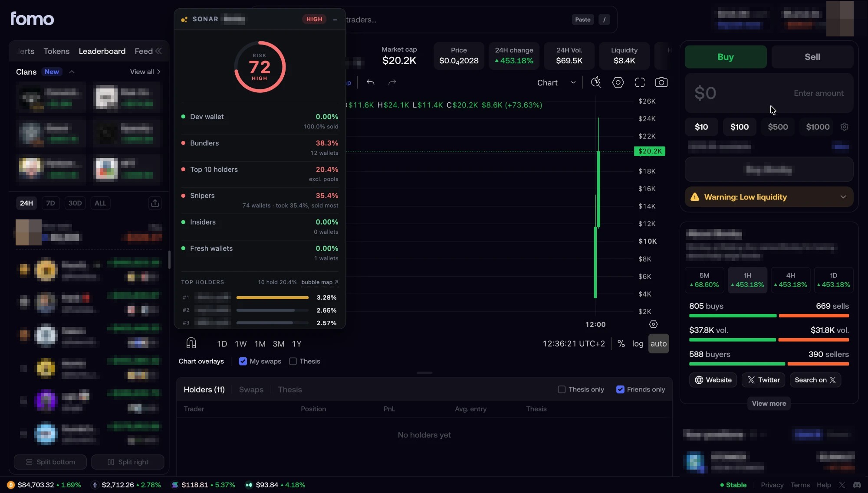Select the 7D leaderboard period
Screen dimensions: 868x493
pos(51,203)
